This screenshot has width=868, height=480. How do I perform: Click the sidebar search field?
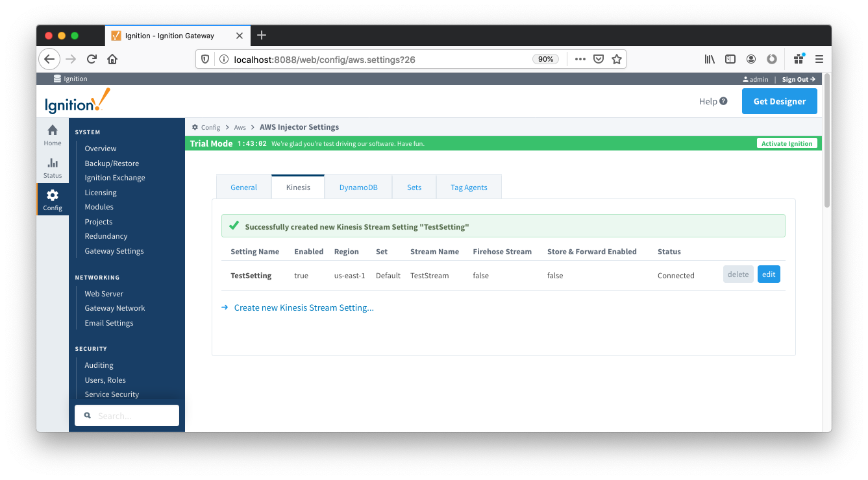[127, 416]
